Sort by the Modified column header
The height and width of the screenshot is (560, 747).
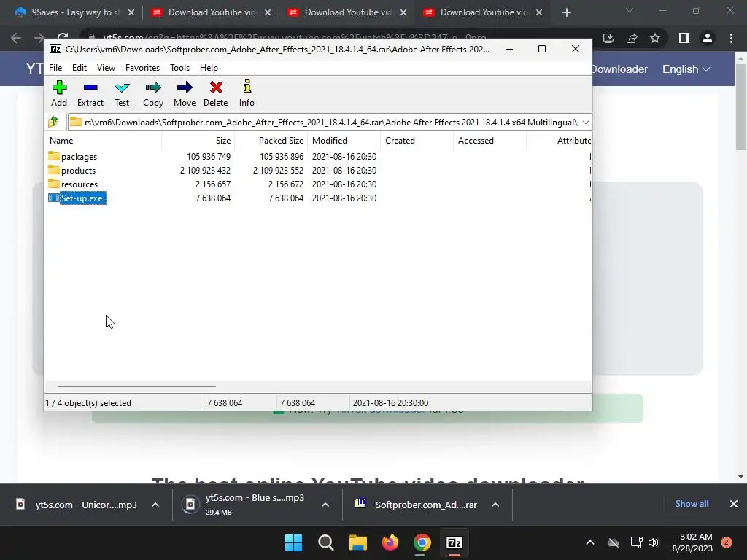[344, 141]
